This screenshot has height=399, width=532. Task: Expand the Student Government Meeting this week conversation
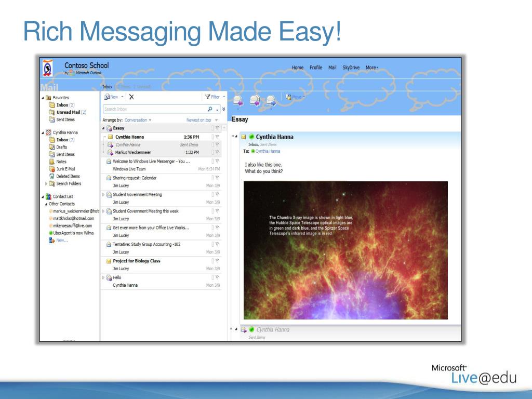point(103,211)
